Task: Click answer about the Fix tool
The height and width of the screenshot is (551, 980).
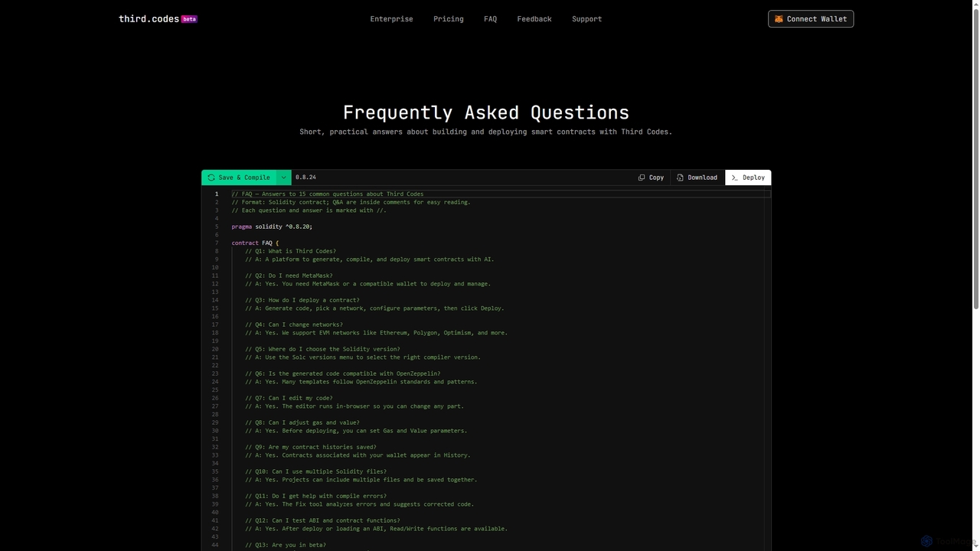Action: click(x=359, y=504)
